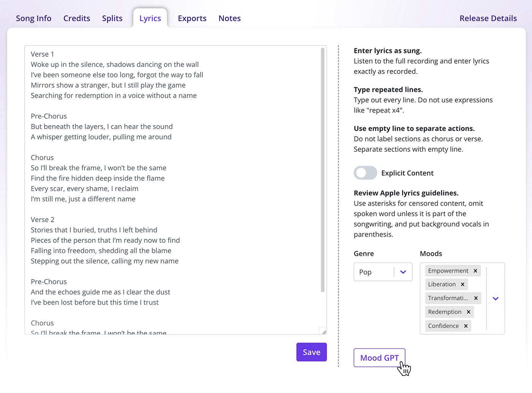Click the lyrics textarea scrollbar
This screenshot has width=532, height=393.
[x=323, y=170]
